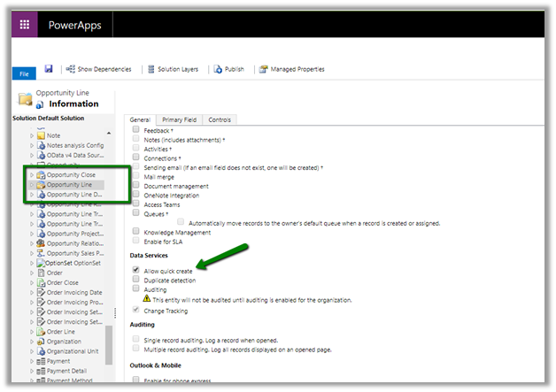Expand the Order Line tree node
This screenshot has width=556, height=392.
[32, 331]
